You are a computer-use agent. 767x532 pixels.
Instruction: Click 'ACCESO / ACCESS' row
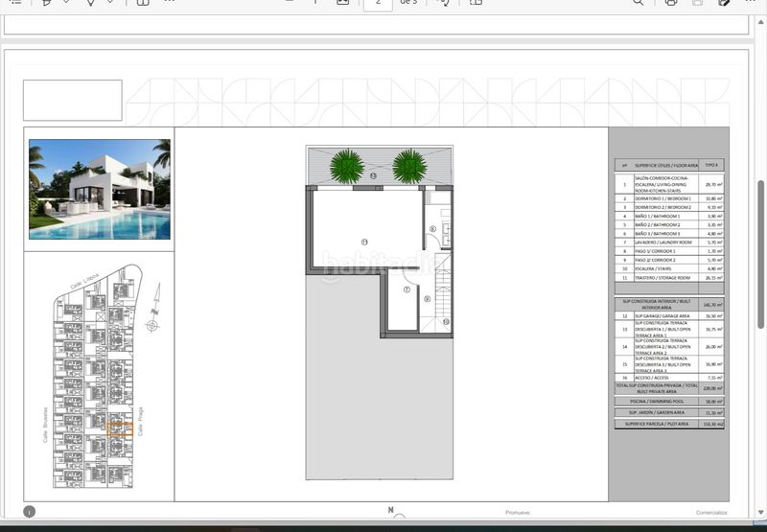(669, 378)
